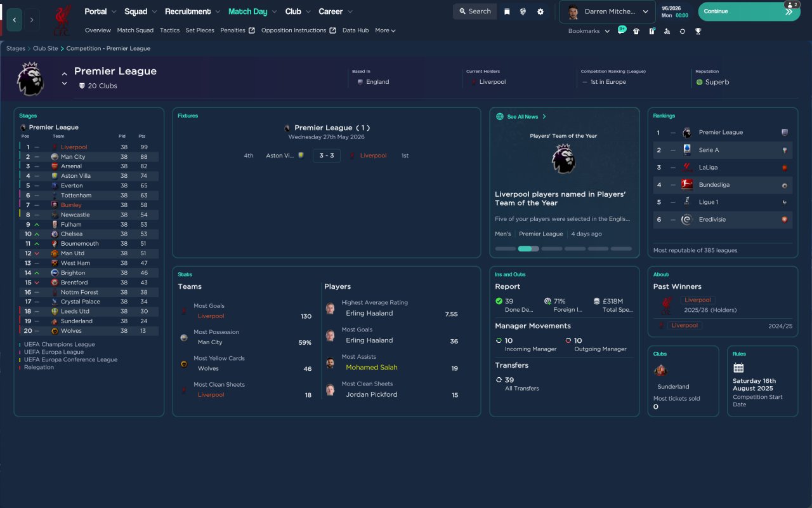This screenshot has width=812, height=508.
Task: Click Mohamed Salah's portrait under Most Assists
Action: pos(331,363)
